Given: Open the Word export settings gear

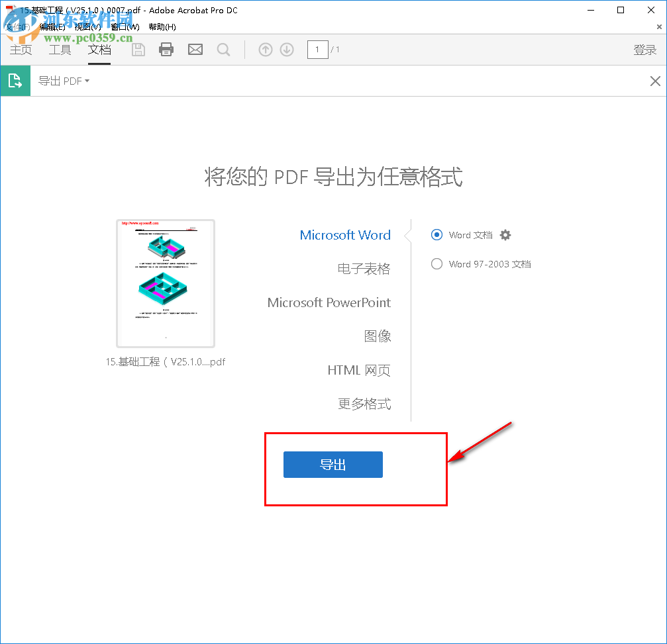Looking at the screenshot, I should point(505,235).
